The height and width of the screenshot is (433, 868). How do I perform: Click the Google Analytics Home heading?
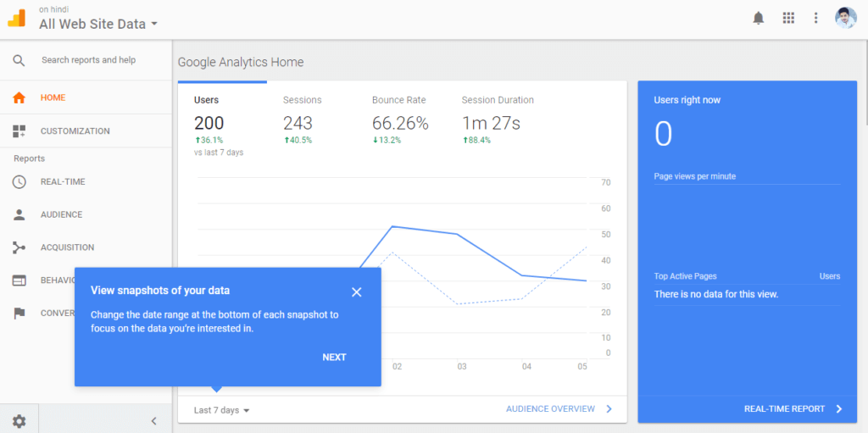(241, 62)
